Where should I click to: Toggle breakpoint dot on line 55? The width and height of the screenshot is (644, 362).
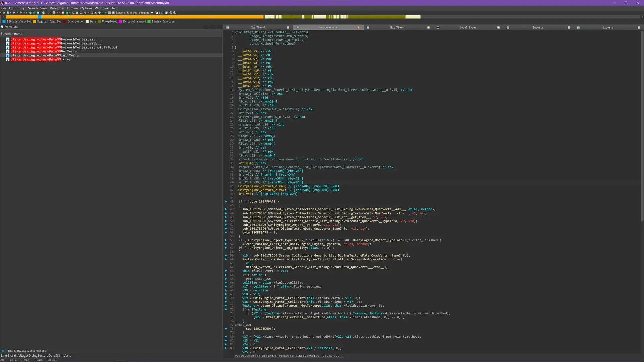[226, 240]
